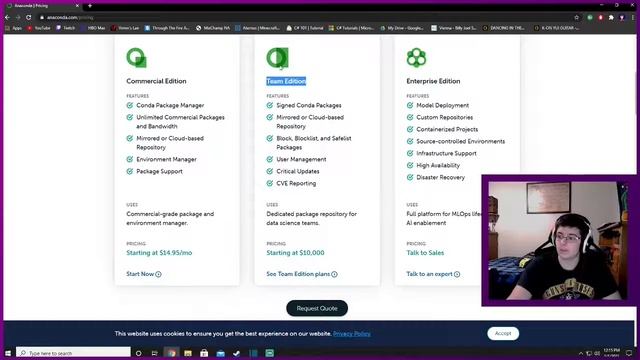
Task: Open Task View on the taskbar
Action: coord(154,353)
